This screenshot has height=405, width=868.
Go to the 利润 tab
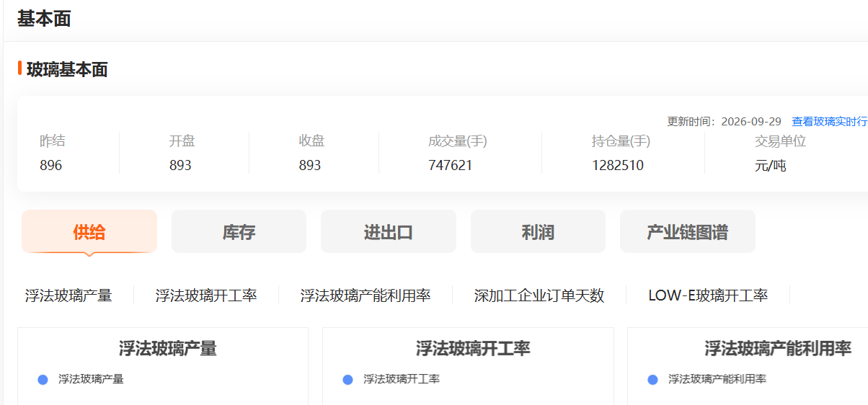(x=538, y=231)
